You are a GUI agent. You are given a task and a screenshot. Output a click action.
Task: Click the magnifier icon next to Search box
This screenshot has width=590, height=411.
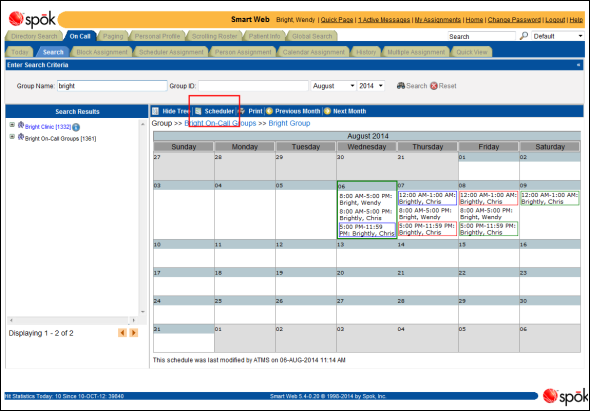click(523, 36)
